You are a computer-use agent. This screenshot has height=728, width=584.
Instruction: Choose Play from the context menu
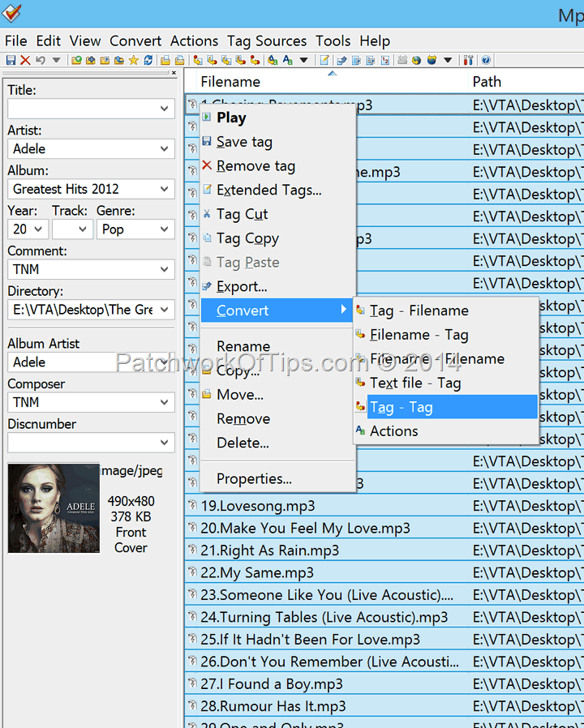tap(278, 118)
